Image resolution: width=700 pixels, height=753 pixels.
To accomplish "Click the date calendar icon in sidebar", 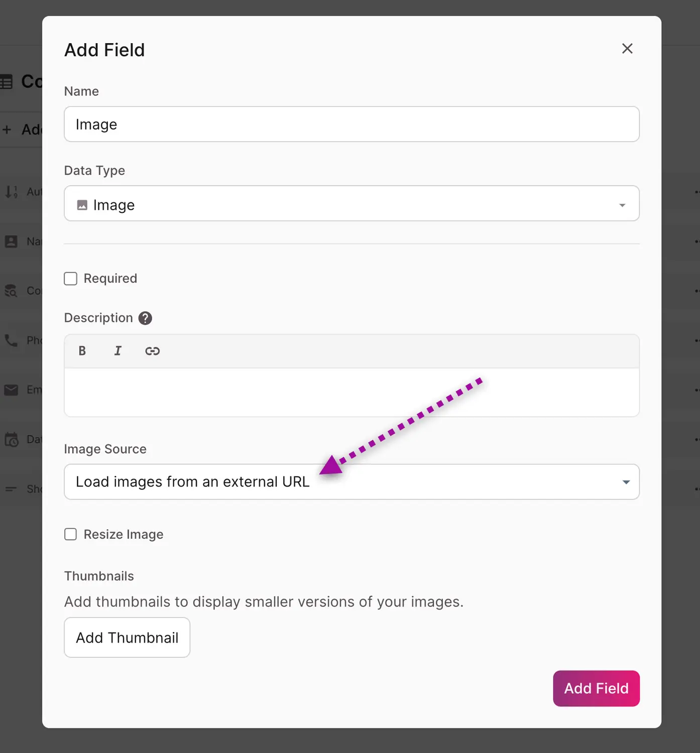I will pyautogui.click(x=11, y=440).
